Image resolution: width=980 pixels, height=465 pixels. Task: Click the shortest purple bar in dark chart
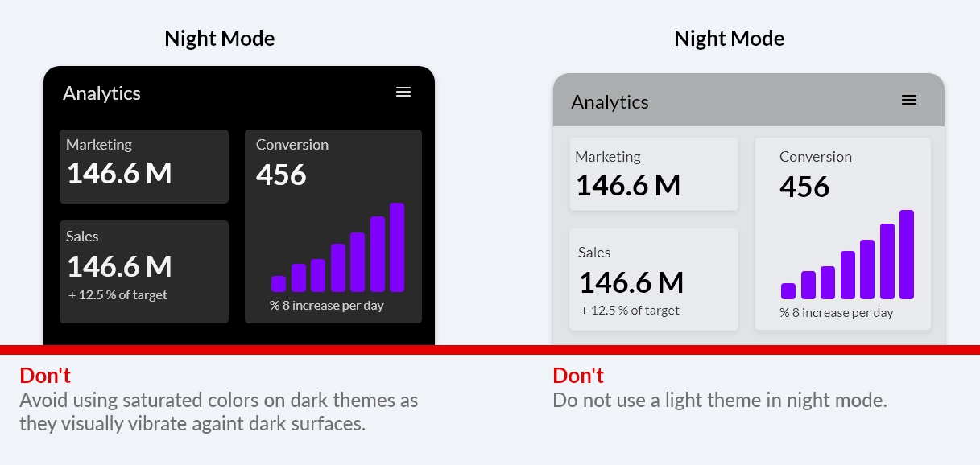(279, 284)
